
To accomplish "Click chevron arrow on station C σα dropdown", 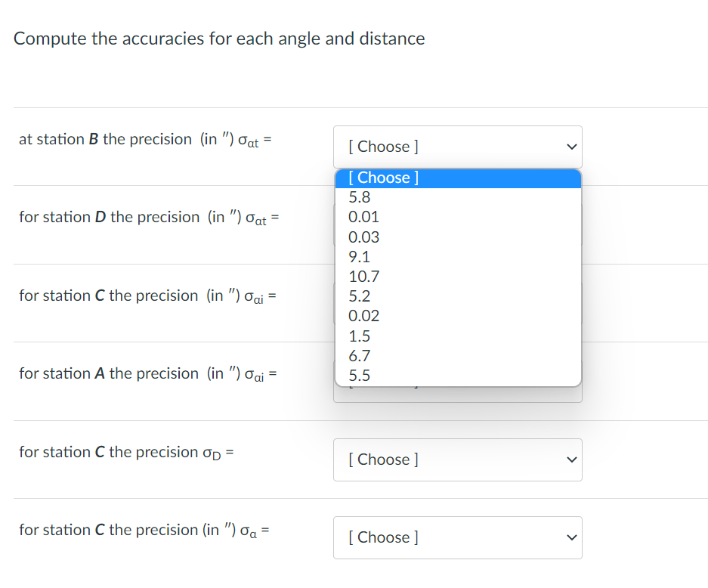I will (572, 537).
